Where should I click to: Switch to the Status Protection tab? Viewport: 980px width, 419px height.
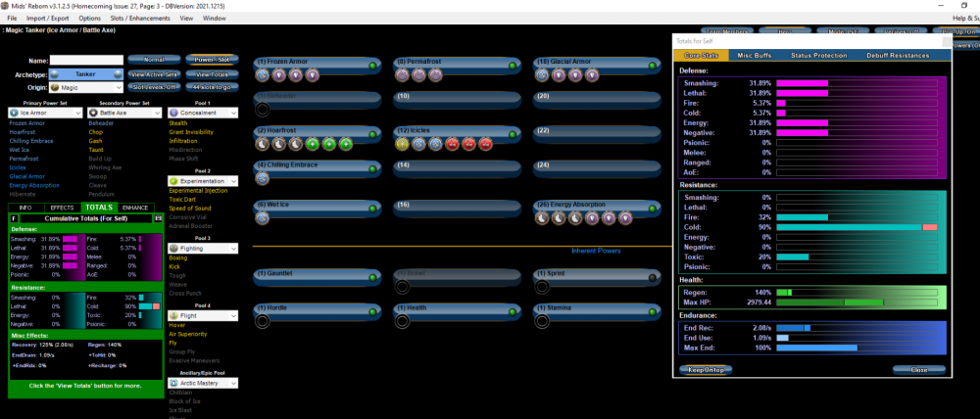point(818,56)
